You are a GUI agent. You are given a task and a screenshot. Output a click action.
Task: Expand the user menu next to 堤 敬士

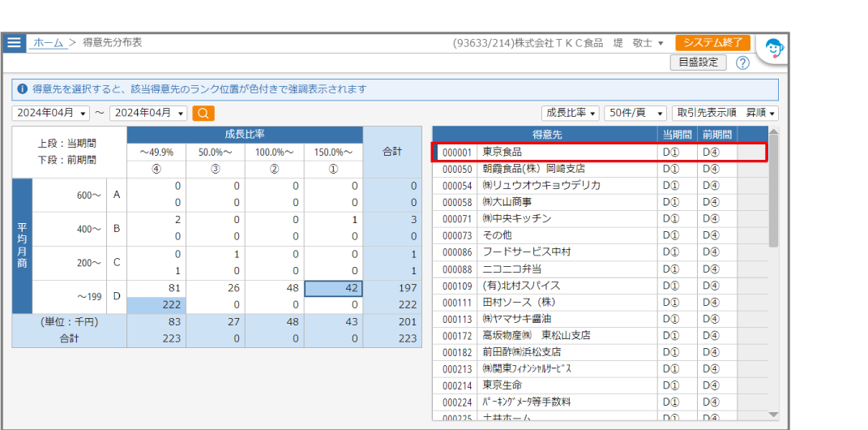click(x=661, y=44)
